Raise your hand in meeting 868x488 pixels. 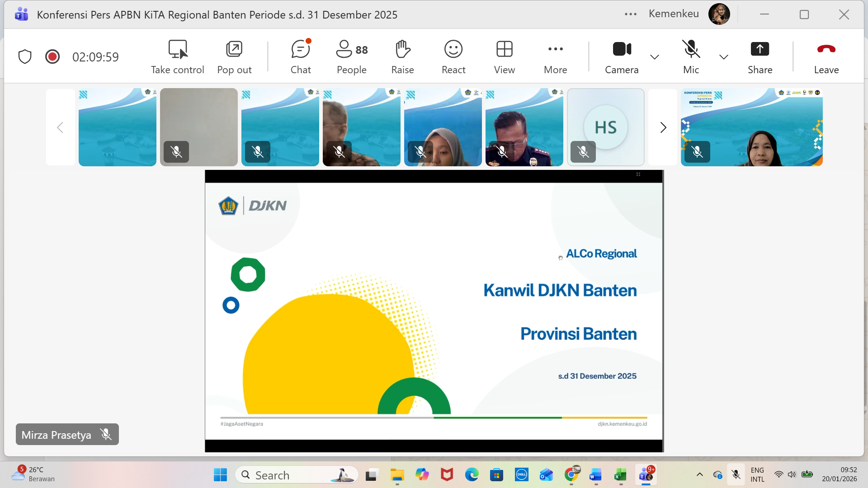pyautogui.click(x=402, y=57)
